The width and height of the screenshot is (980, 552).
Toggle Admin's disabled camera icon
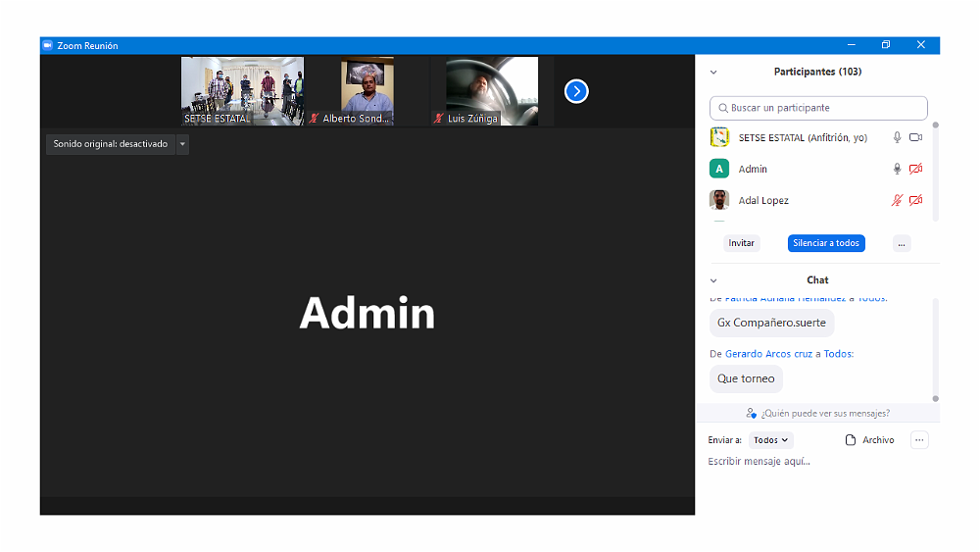915,169
